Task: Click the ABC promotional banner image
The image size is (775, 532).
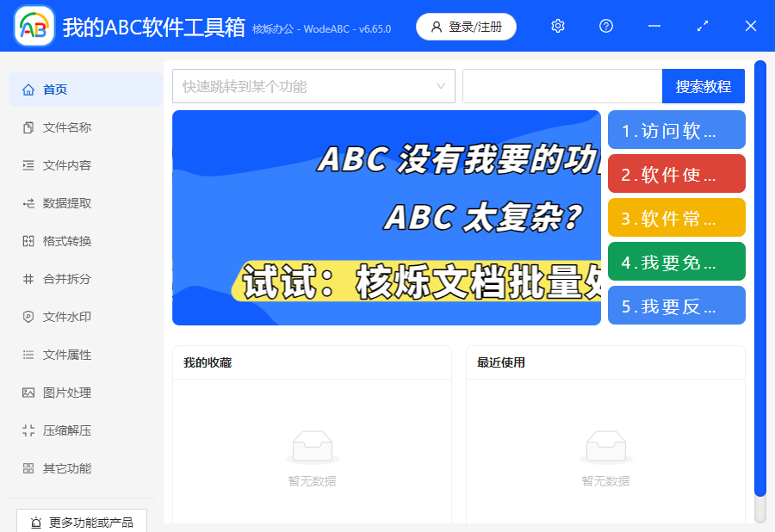Action: (x=387, y=218)
